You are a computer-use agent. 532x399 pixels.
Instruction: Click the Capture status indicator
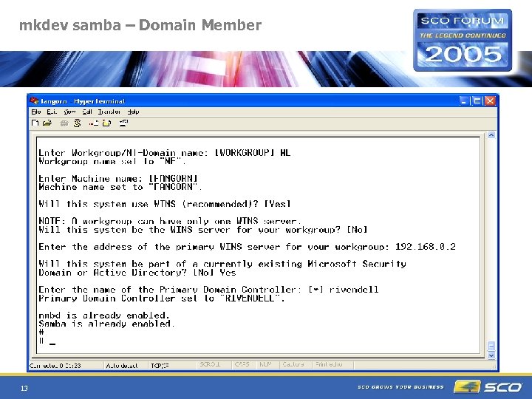pos(293,364)
